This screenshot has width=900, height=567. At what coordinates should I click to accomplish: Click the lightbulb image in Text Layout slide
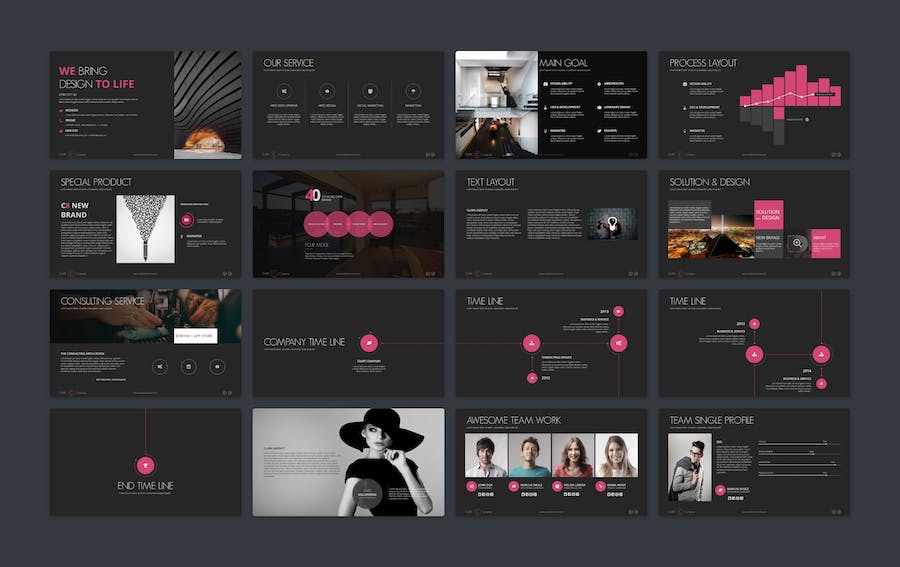pos(605,223)
